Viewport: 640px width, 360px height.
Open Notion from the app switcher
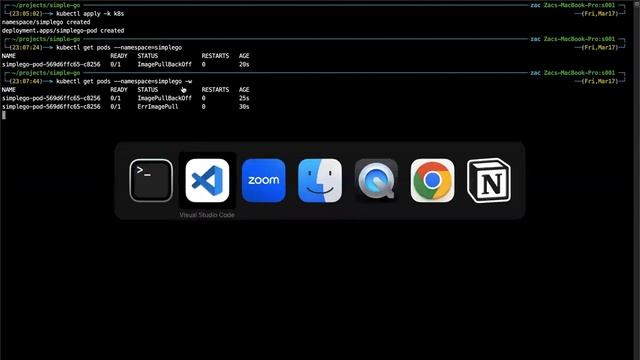coord(489,180)
